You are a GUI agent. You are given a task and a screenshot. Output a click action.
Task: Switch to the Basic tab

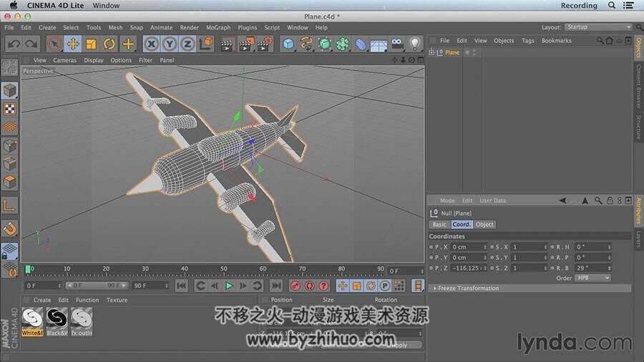click(439, 225)
